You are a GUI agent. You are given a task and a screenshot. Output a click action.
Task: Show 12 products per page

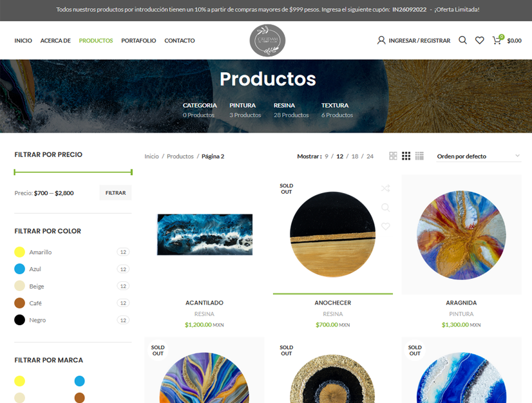[x=339, y=156]
